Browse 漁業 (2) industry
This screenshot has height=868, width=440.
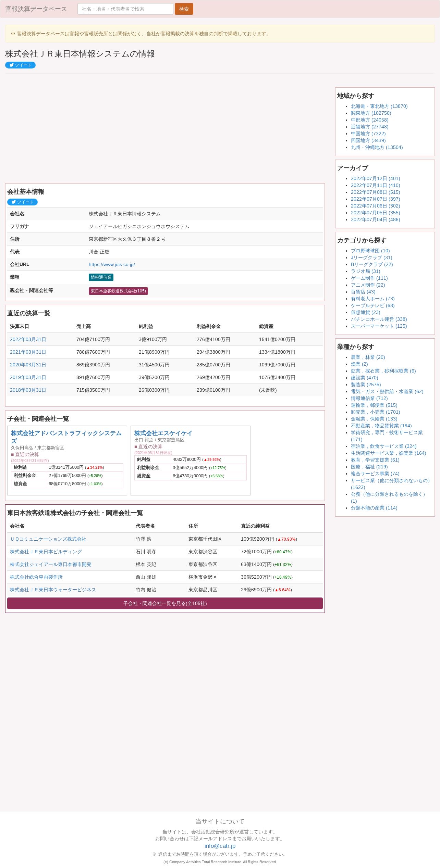(359, 364)
